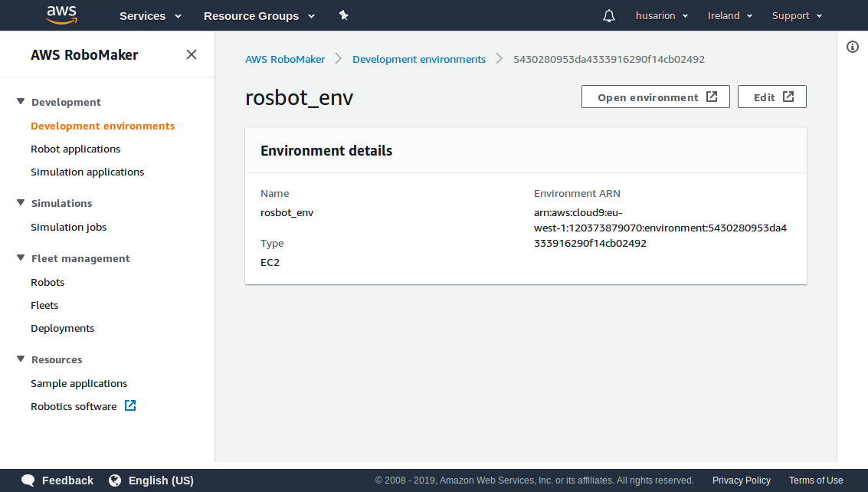Click the Feedback speech bubble icon
Viewport: 868px width, 492px height.
(28, 481)
